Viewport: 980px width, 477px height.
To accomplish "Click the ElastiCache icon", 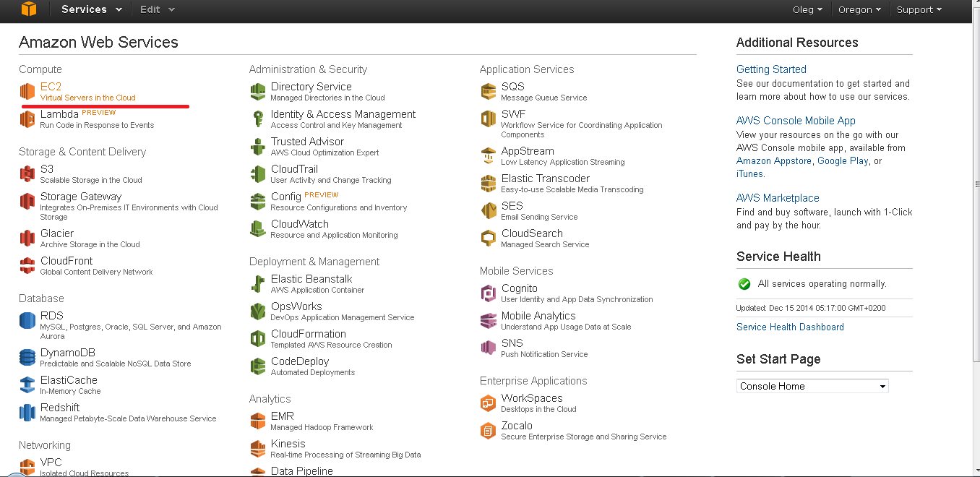I will (27, 385).
